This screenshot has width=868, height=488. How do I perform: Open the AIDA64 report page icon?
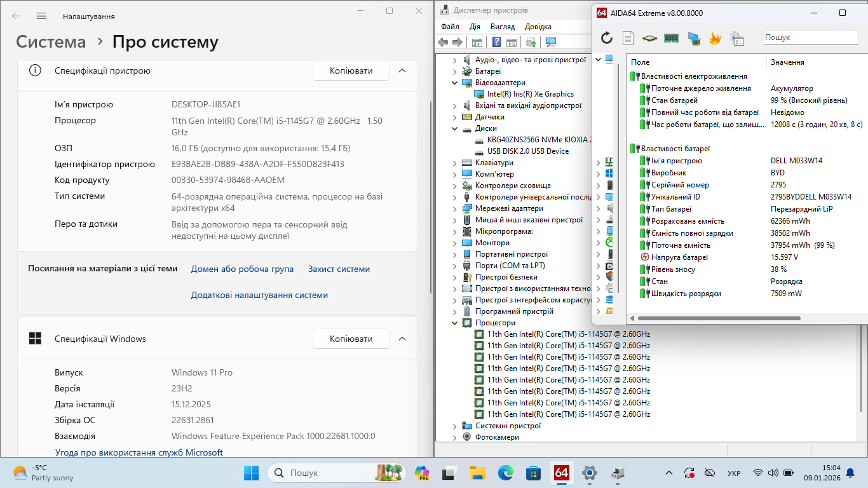tap(628, 39)
